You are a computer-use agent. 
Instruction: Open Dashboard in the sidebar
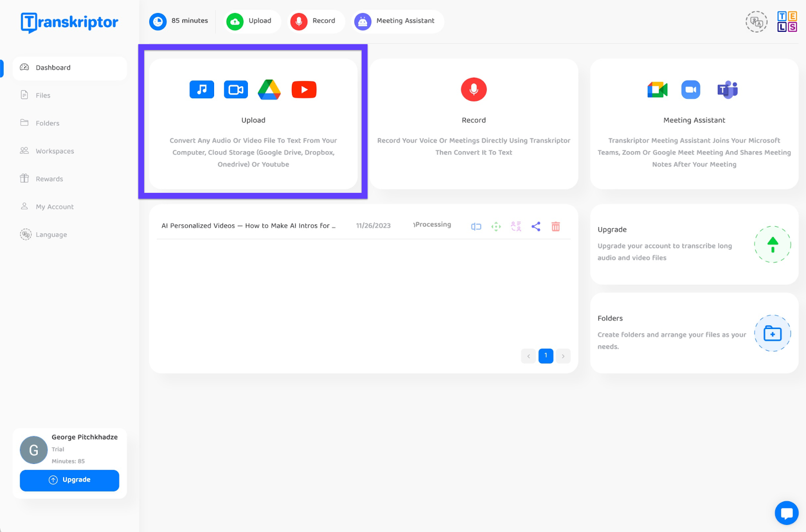point(70,68)
